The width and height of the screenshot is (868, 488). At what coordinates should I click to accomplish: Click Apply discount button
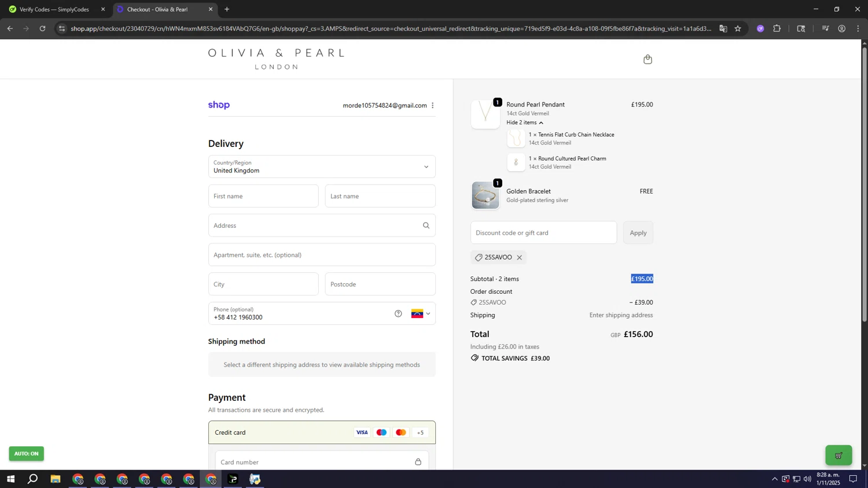(x=638, y=232)
